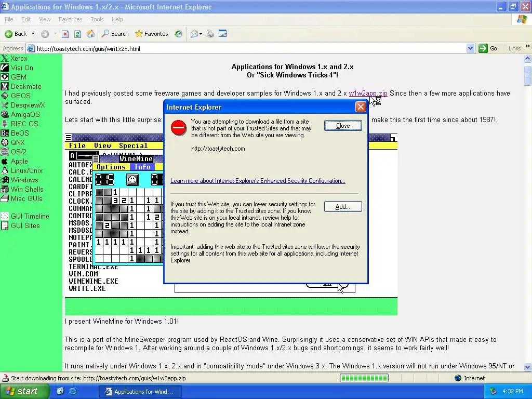Go back with the Back toolbar button
Screen dimensions: 532x399
(x=16, y=34)
